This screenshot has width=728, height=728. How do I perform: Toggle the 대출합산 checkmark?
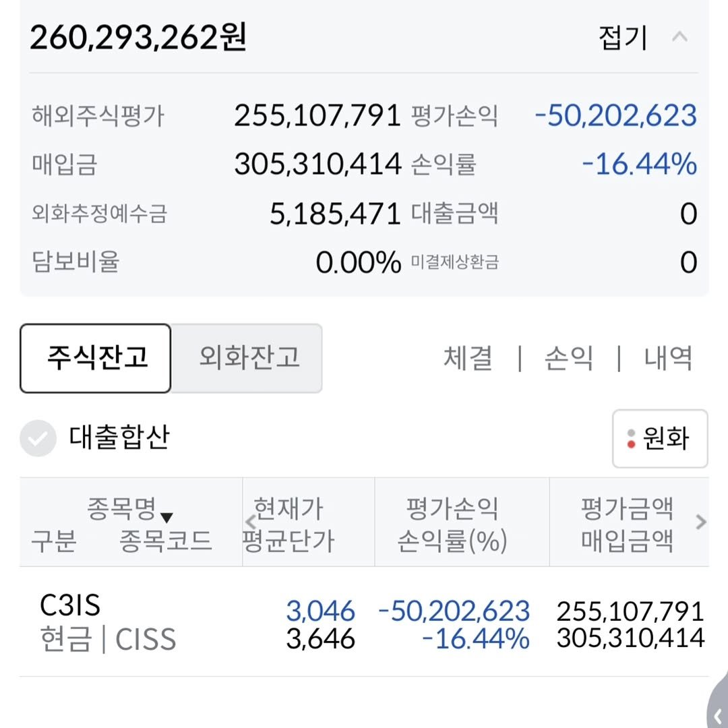click(x=37, y=439)
